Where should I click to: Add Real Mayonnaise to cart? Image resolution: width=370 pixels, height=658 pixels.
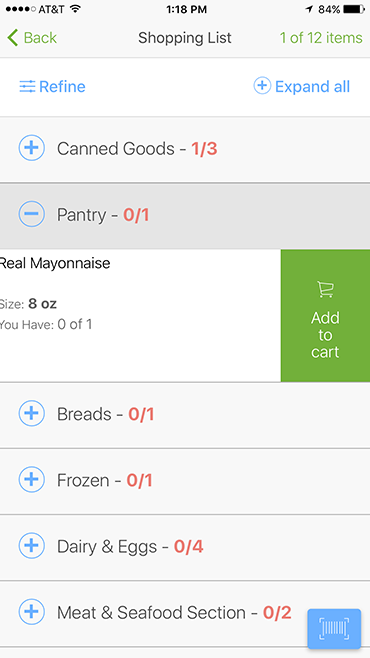click(x=325, y=316)
